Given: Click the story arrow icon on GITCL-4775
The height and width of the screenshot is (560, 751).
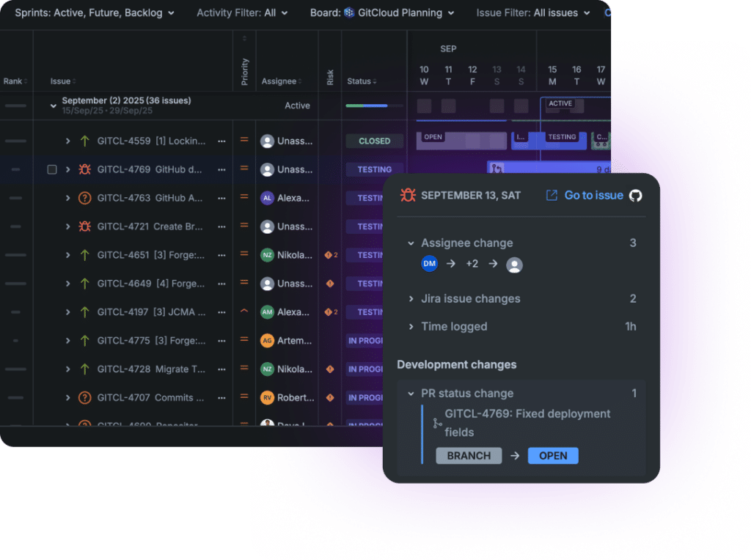Looking at the screenshot, I should (85, 341).
